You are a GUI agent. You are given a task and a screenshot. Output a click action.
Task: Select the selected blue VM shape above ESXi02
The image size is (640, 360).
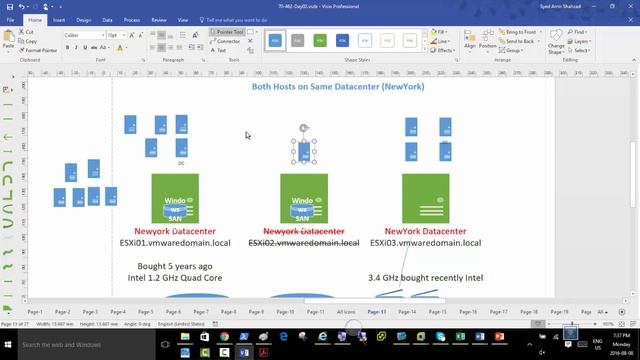coord(304,152)
